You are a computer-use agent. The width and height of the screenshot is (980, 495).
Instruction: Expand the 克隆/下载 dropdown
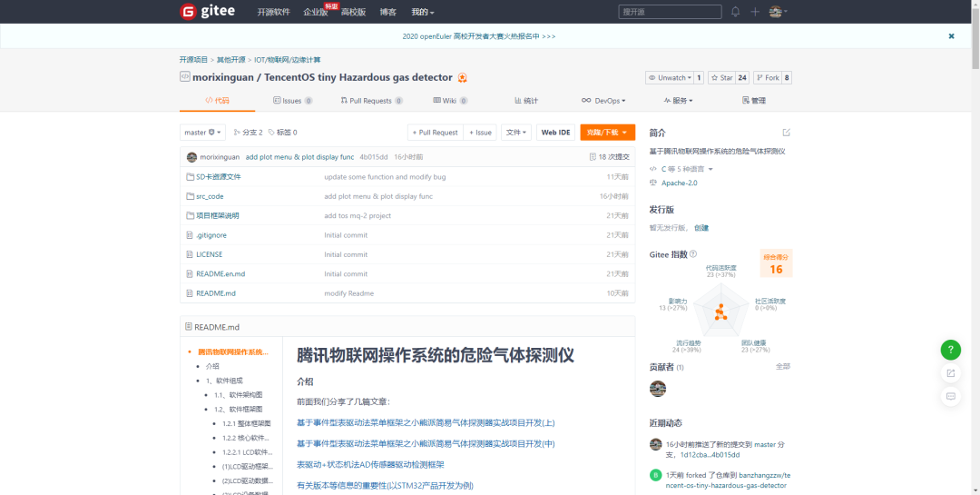coord(607,133)
